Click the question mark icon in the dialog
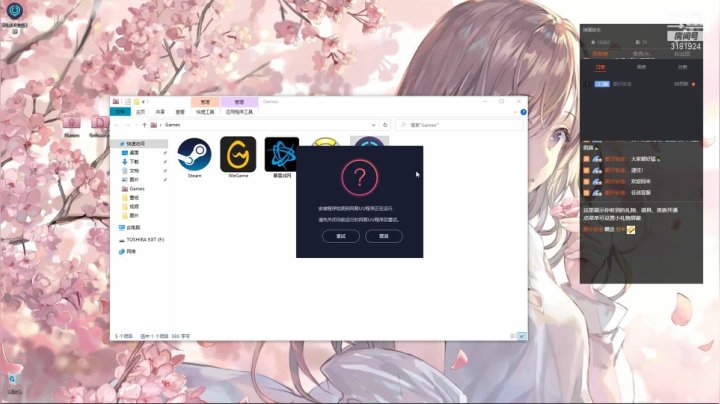Screen dimensions: 720x404 360,177
